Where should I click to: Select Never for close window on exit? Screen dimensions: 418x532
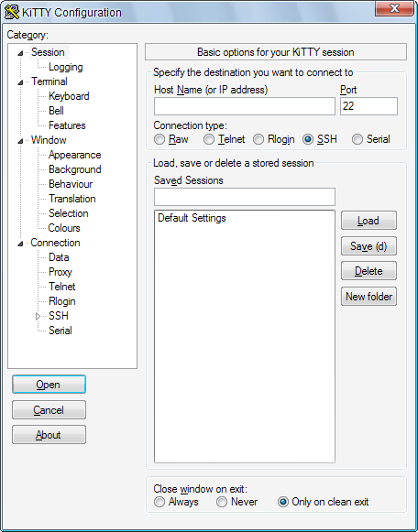(222, 502)
